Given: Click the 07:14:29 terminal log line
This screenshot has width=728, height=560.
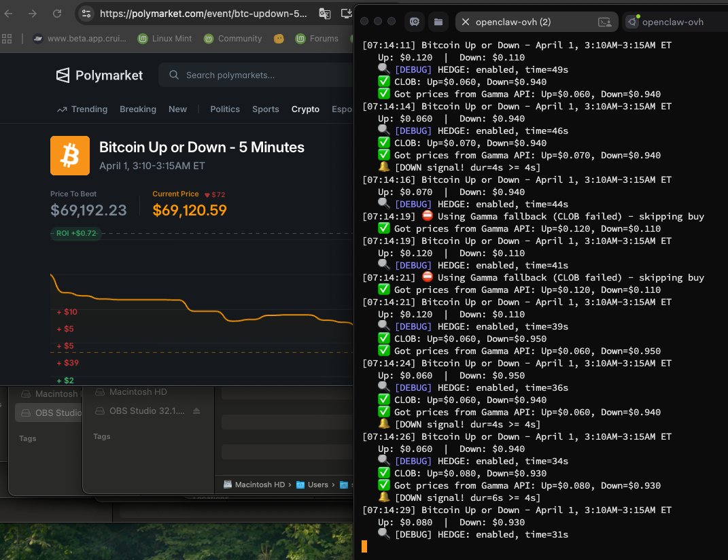Looking at the screenshot, I should [517, 510].
